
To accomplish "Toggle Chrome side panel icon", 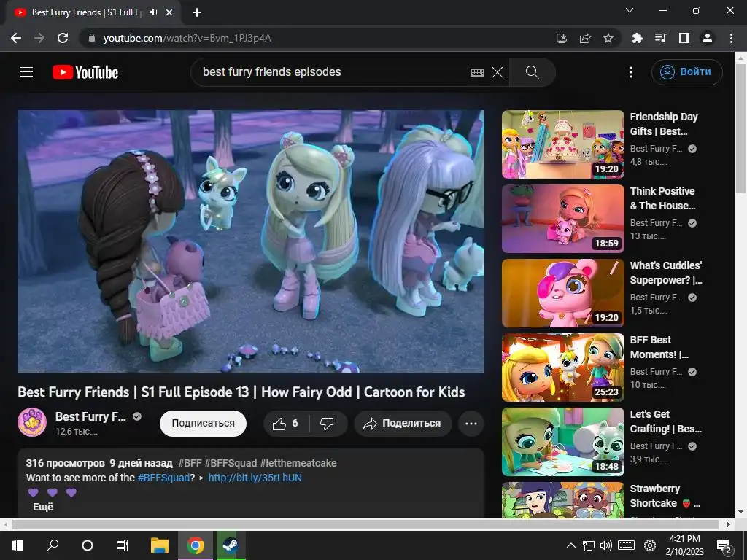I will 684,38.
